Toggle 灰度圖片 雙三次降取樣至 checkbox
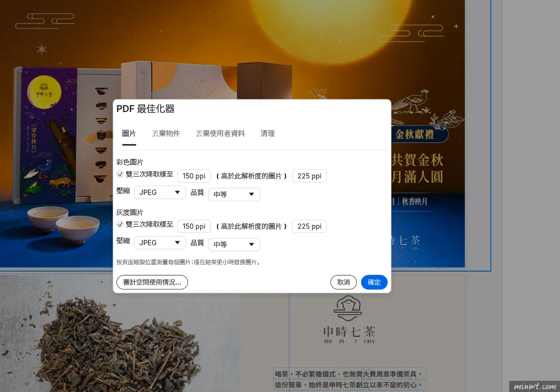Screen dimensions: 560x392 pyautogui.click(x=120, y=224)
